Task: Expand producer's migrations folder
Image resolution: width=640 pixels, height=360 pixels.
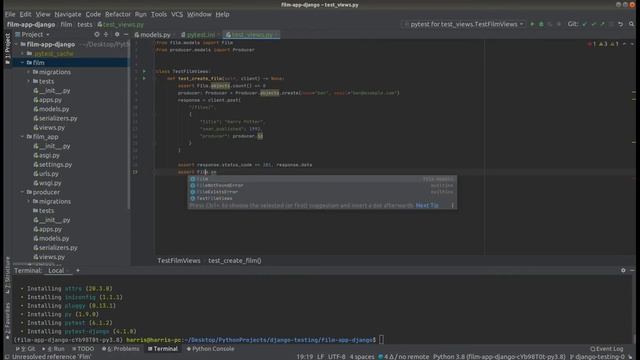Action: point(29,202)
